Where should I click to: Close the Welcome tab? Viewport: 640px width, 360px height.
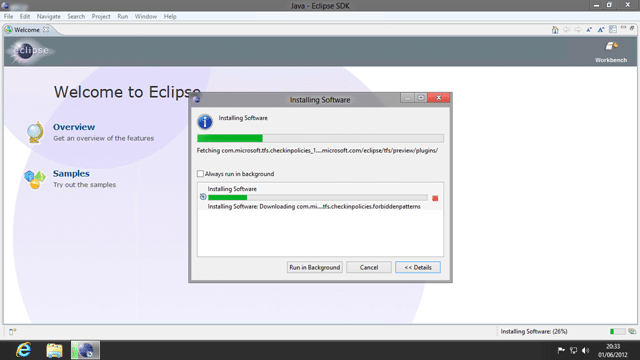[46, 29]
